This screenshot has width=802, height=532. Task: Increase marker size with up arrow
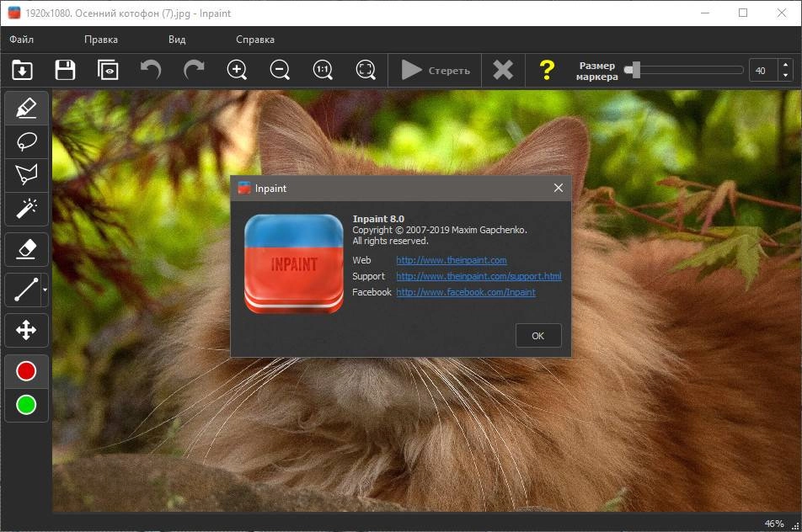pos(786,65)
